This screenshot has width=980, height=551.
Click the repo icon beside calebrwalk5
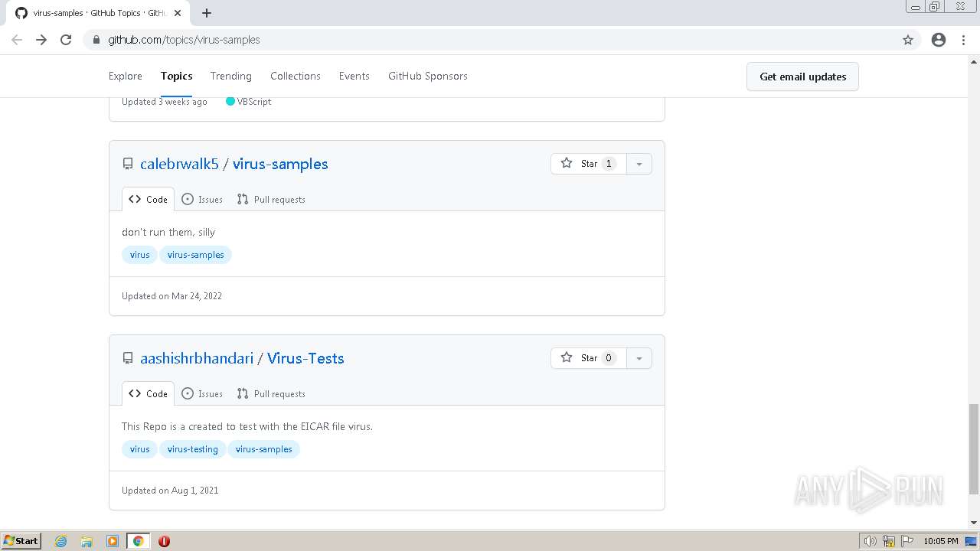point(128,164)
